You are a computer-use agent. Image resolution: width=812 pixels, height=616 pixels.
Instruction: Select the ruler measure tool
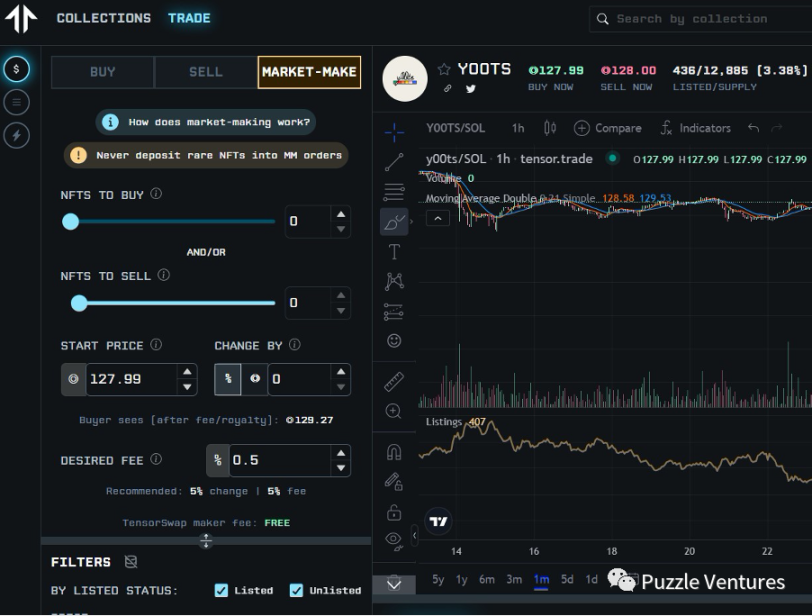(x=394, y=382)
